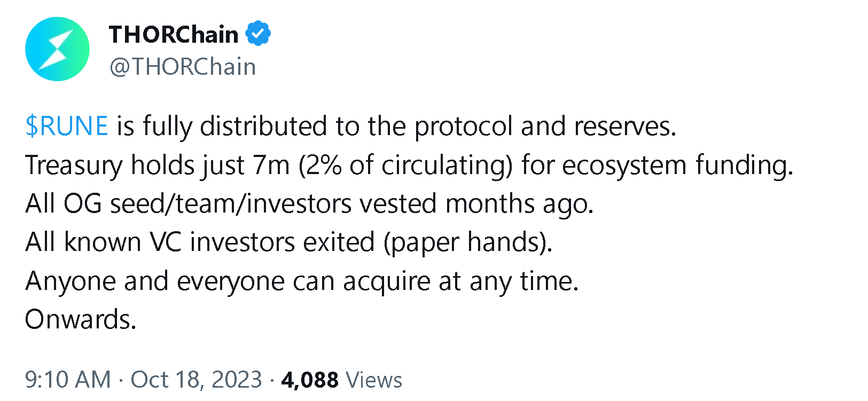Click the 9:10 AM timestamp
Image resolution: width=868 pixels, height=401 pixels.
[68, 380]
